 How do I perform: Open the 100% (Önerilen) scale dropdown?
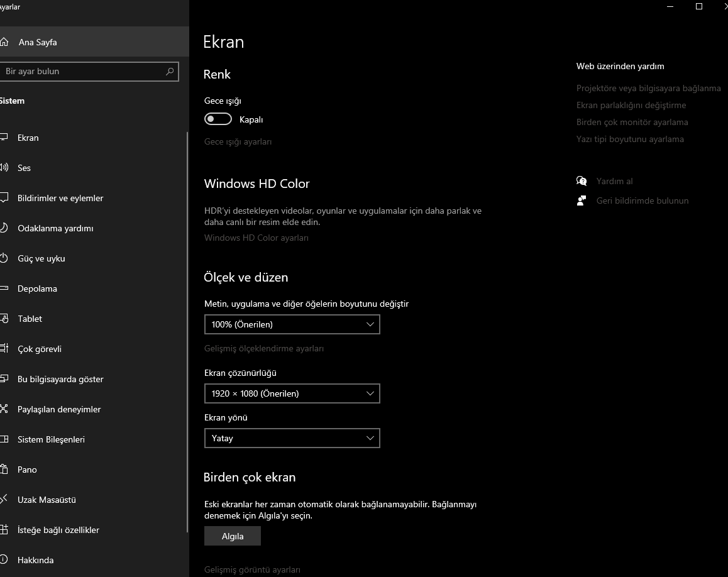pos(292,324)
